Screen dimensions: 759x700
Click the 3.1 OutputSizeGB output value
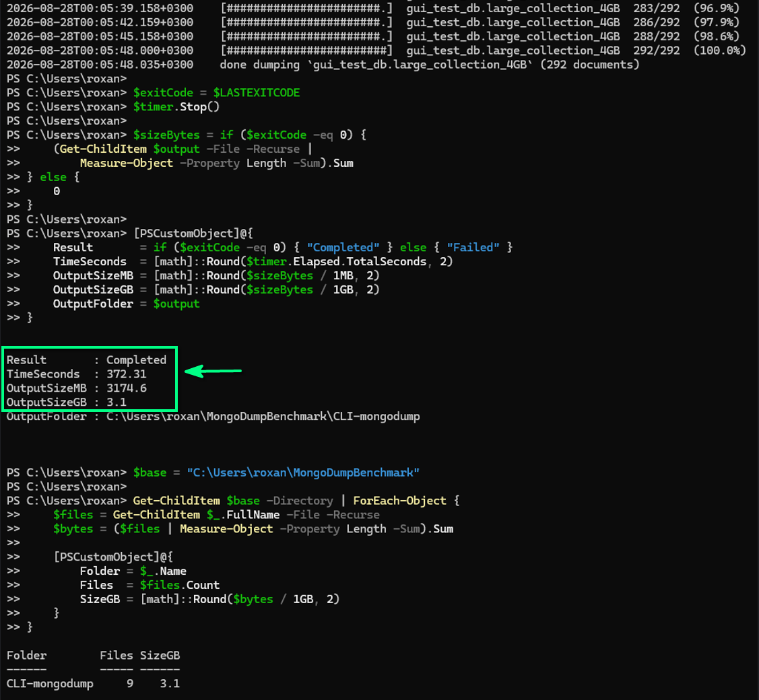[x=117, y=402]
